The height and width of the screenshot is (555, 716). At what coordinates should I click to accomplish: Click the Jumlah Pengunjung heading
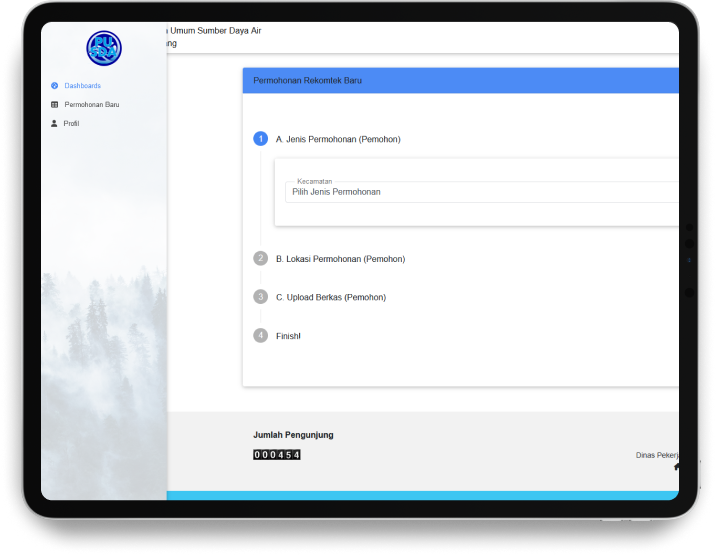[x=293, y=435]
